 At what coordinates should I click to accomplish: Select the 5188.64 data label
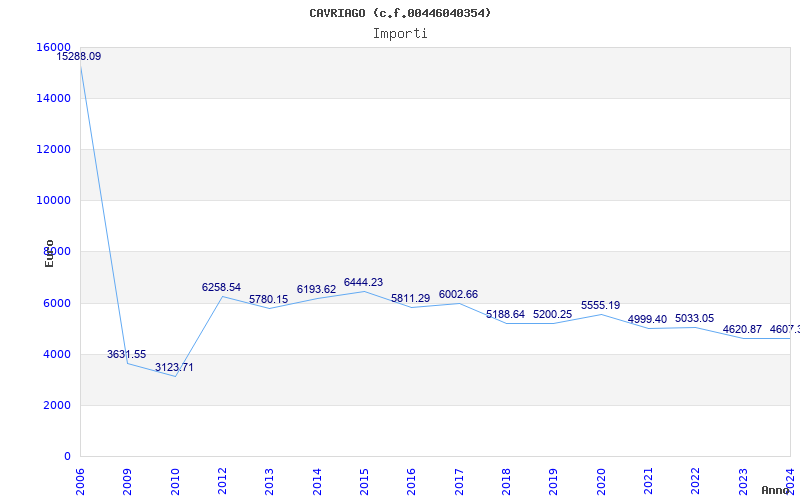click(505, 314)
